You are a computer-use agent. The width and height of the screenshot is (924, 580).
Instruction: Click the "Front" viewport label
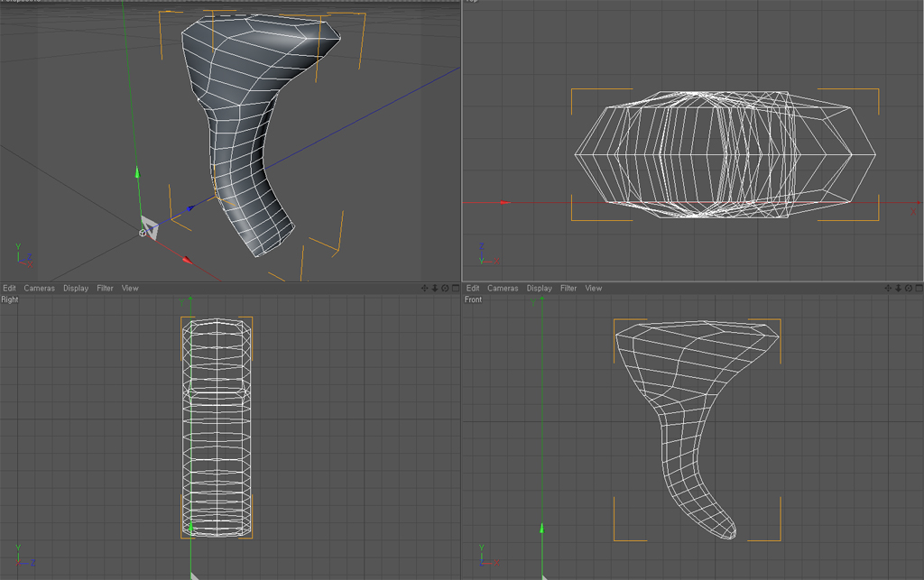(473, 299)
